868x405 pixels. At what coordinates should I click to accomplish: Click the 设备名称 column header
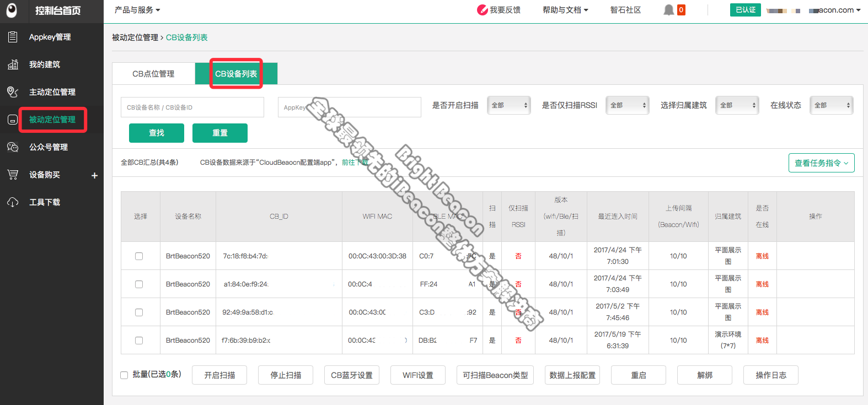[x=188, y=217]
